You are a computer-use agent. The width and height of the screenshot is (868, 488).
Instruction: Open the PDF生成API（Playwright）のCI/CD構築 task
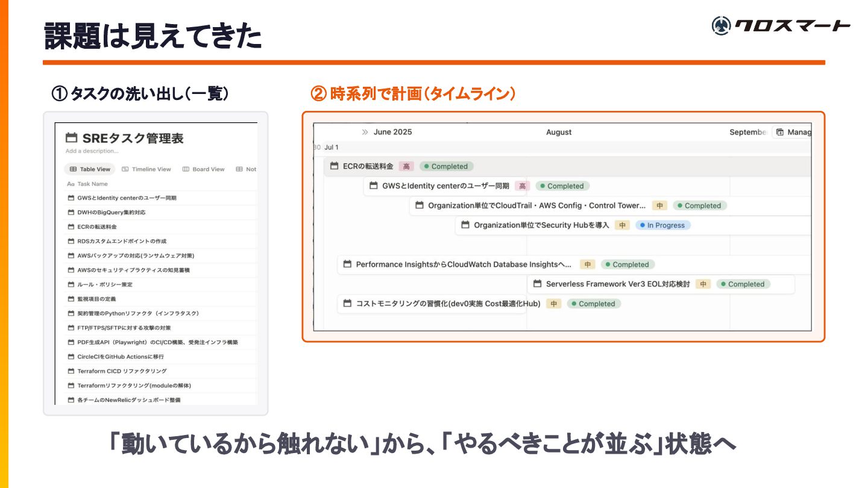pos(157,342)
